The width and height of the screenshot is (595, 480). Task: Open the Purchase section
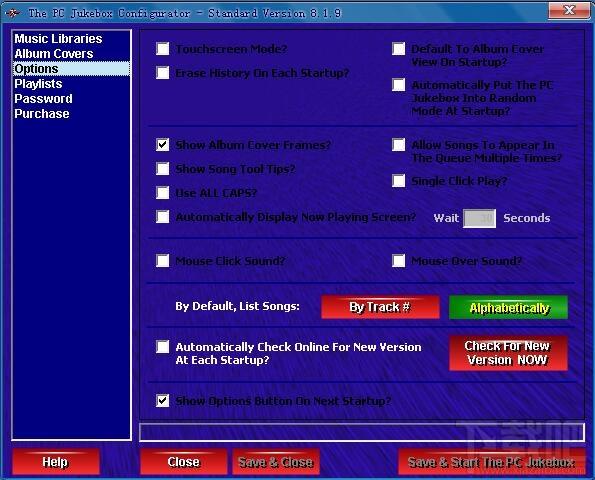pyautogui.click(x=71, y=113)
